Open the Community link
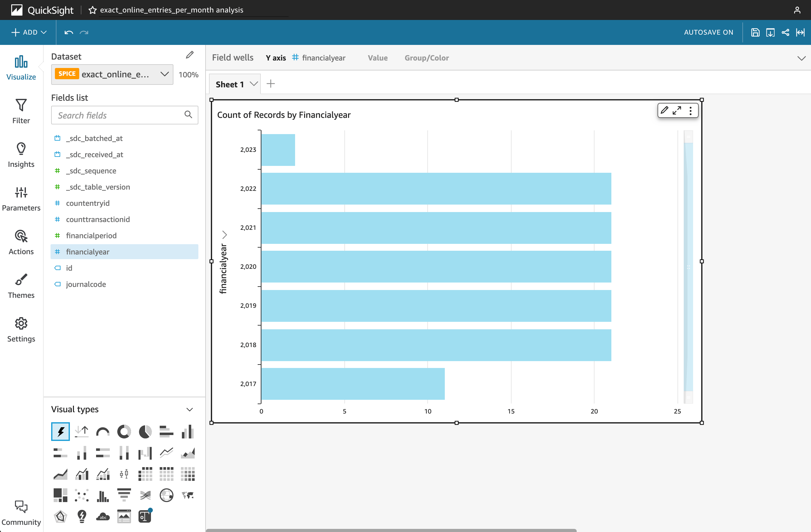 (x=21, y=513)
